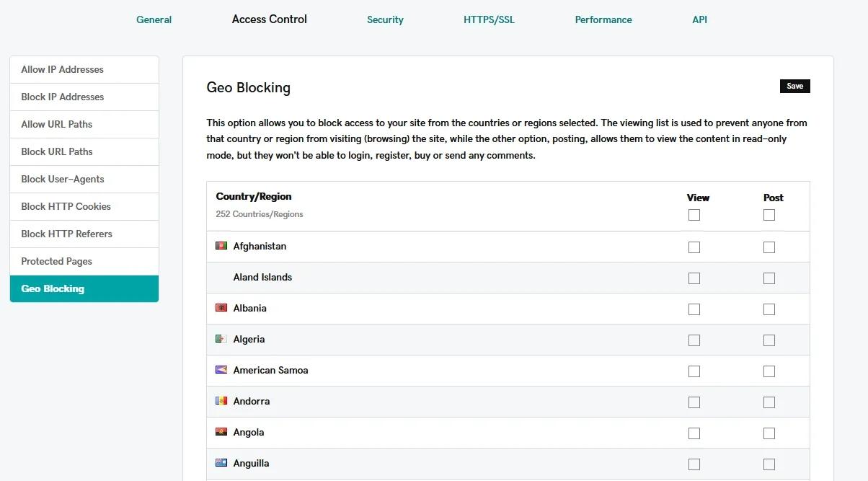Image resolution: width=868 pixels, height=481 pixels.
Task: Enable Post blocking for all countries
Action: pos(769,215)
